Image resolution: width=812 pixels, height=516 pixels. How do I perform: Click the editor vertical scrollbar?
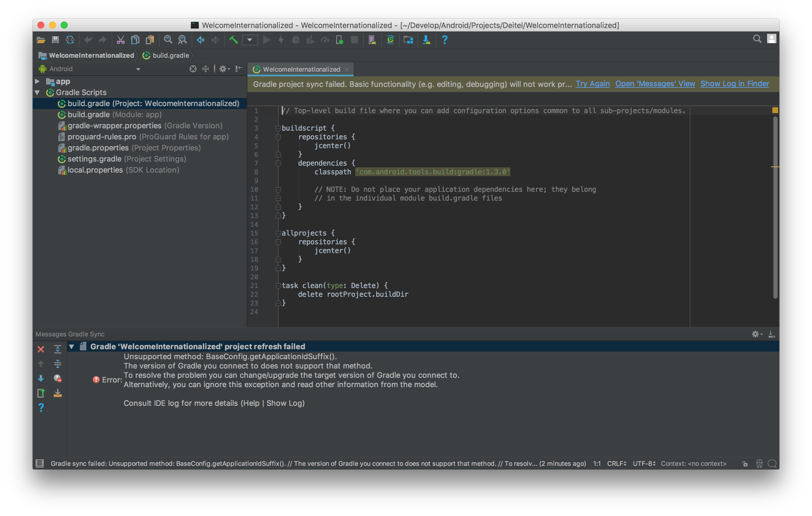775,207
